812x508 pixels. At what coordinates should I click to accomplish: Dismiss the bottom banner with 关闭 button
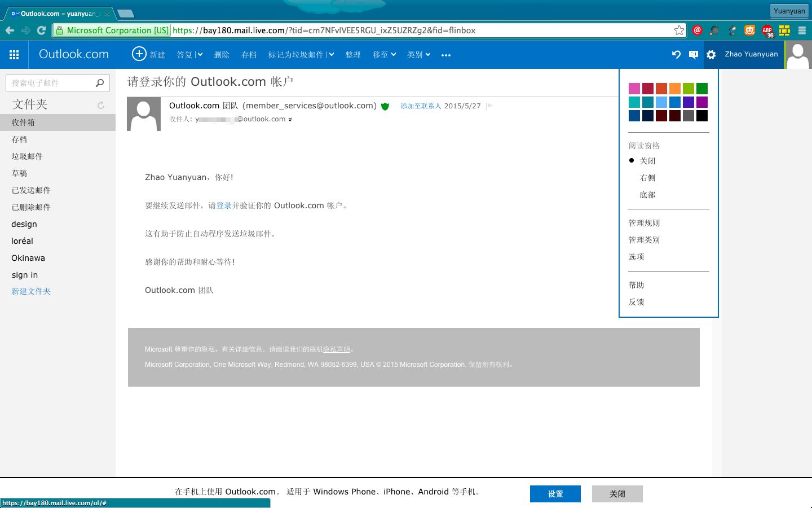pos(617,494)
